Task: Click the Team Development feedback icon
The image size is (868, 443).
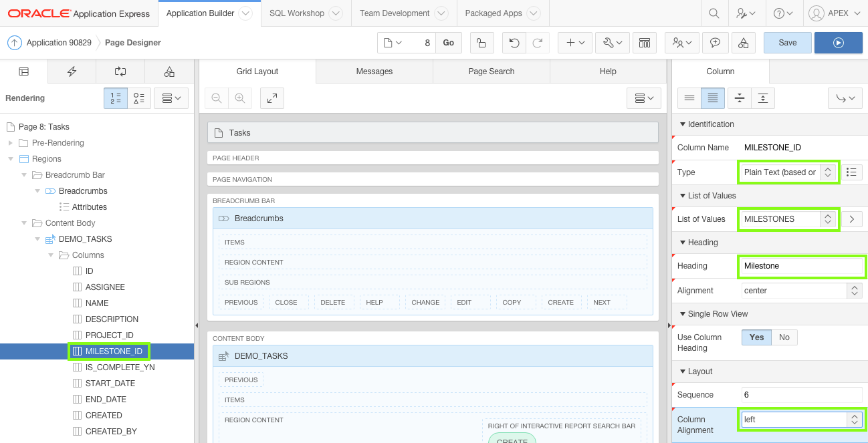Action: point(715,42)
